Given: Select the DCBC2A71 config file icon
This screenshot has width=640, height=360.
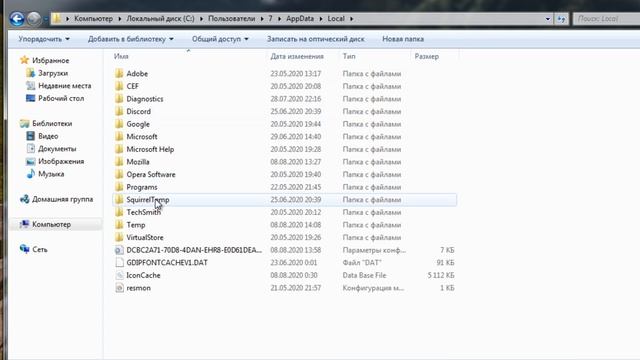Looking at the screenshot, I should pyautogui.click(x=119, y=250).
